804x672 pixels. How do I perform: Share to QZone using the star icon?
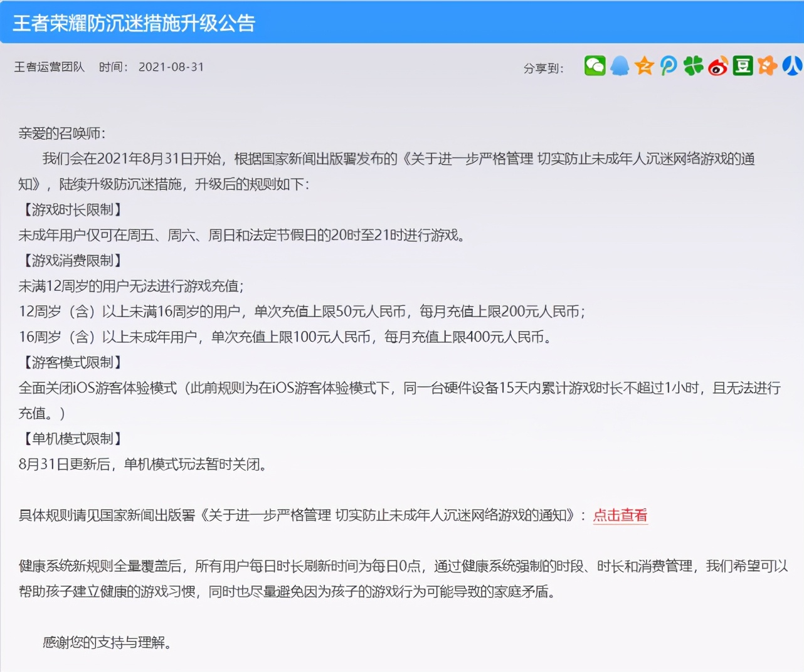coord(643,66)
